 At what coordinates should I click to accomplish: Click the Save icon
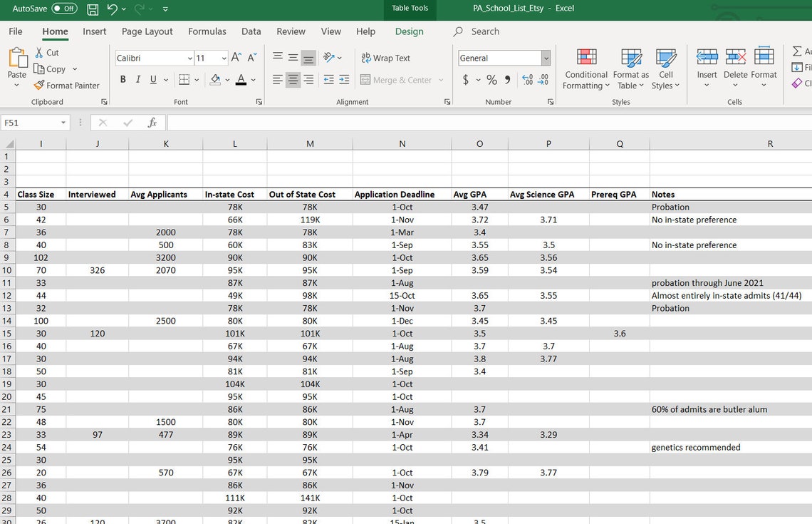pos(93,9)
